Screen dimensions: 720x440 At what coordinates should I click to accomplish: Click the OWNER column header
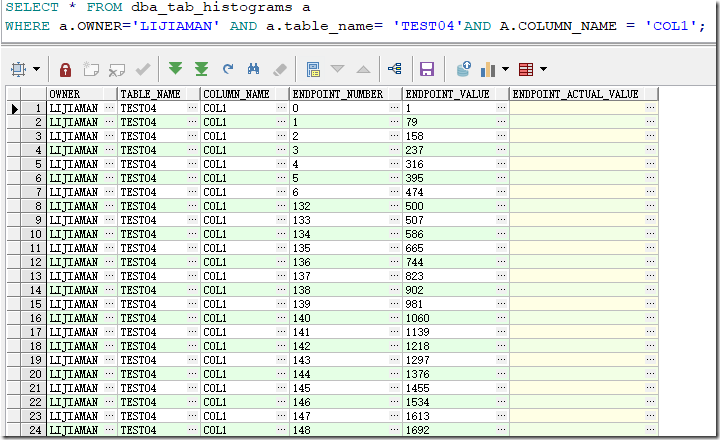(x=82, y=94)
